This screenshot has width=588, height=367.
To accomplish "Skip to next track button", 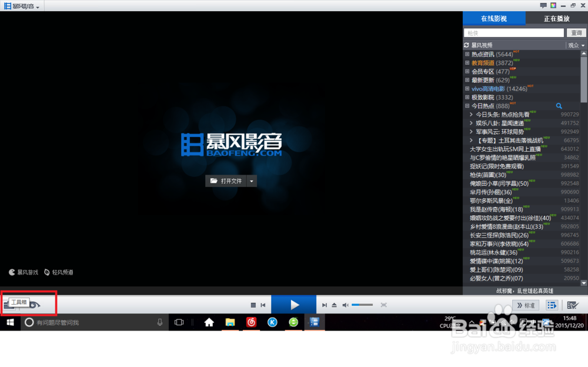I will (x=325, y=305).
